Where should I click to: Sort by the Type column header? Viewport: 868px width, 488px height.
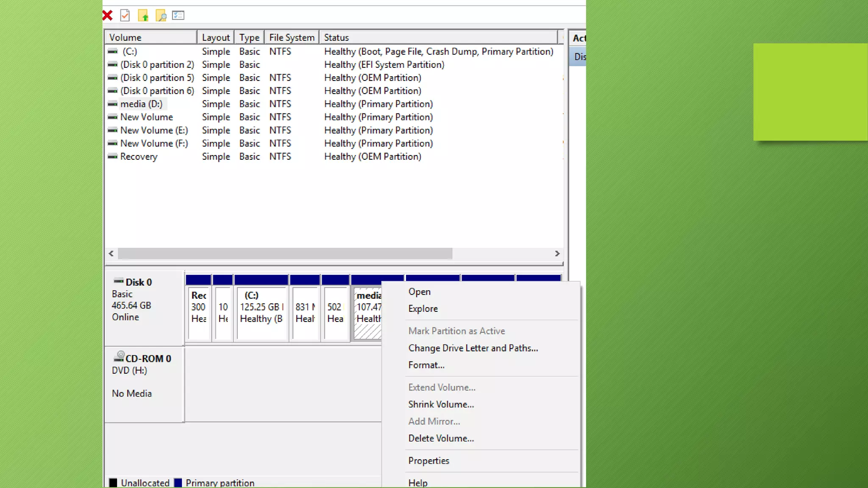pyautogui.click(x=249, y=37)
